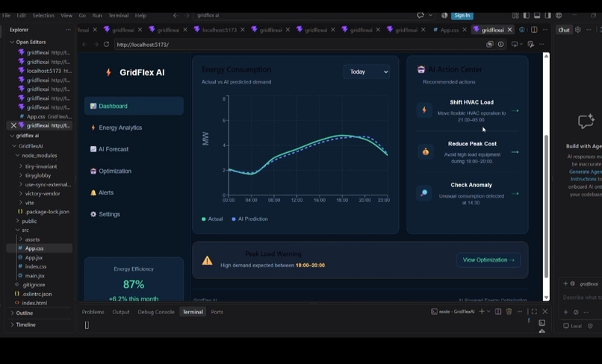Click the blue info icon in tab bar
This screenshot has height=364, width=602.
pos(522,30)
